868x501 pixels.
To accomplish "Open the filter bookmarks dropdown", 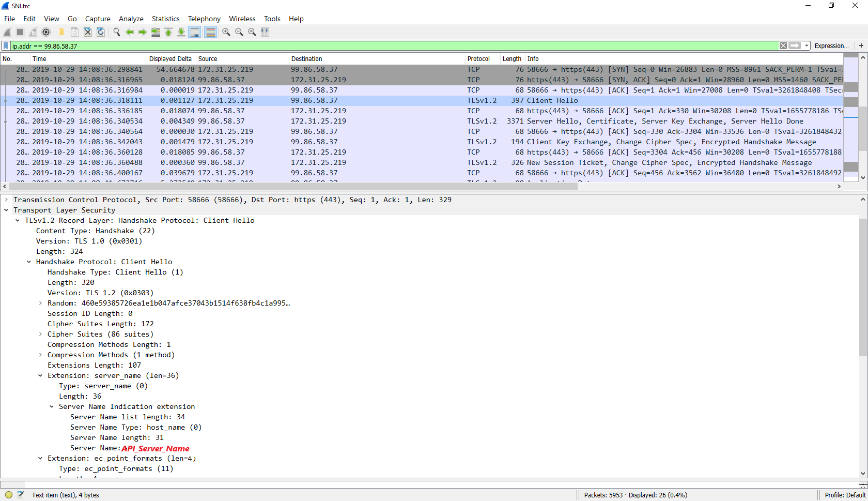I will (5, 45).
